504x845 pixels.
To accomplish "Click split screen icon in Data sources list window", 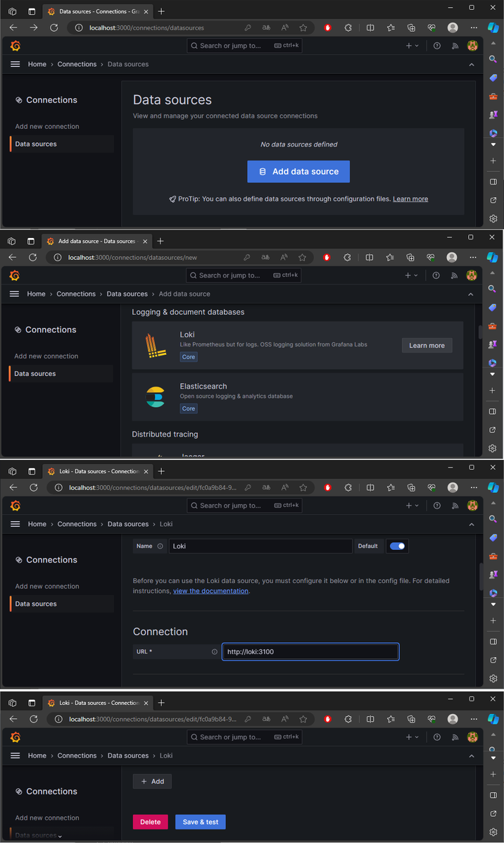I will coord(370,27).
